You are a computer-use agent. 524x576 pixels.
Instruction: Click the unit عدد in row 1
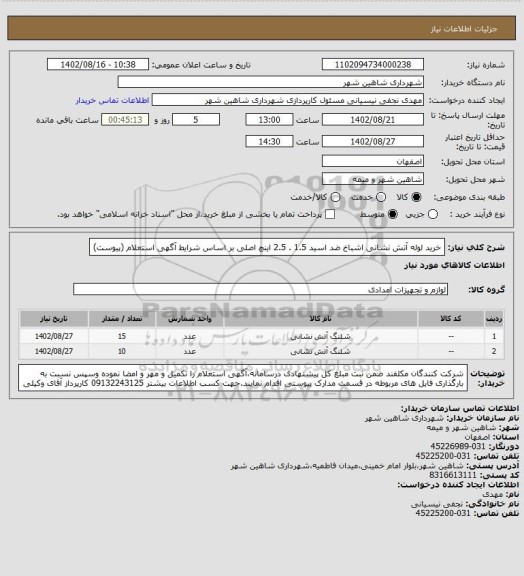click(x=190, y=336)
